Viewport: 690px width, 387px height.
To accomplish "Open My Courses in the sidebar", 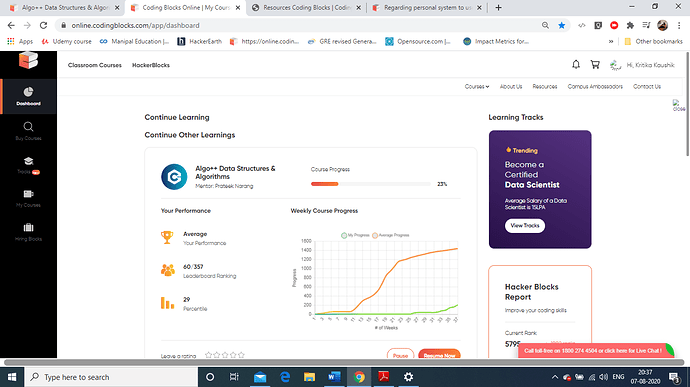I will pyautogui.click(x=28, y=198).
